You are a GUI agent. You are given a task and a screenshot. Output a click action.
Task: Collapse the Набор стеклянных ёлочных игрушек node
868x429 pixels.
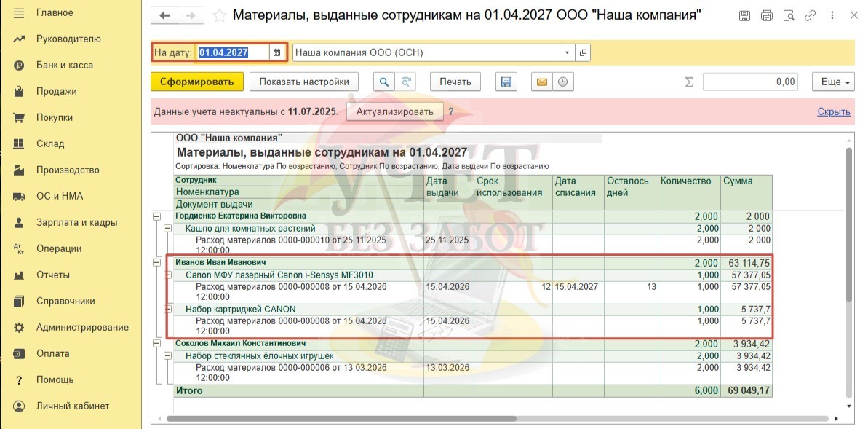pos(167,356)
